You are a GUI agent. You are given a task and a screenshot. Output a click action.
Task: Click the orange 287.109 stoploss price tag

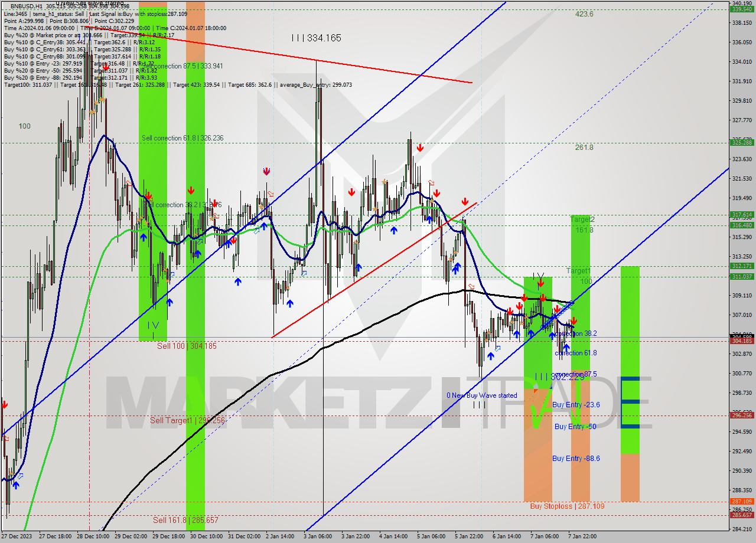point(742,501)
